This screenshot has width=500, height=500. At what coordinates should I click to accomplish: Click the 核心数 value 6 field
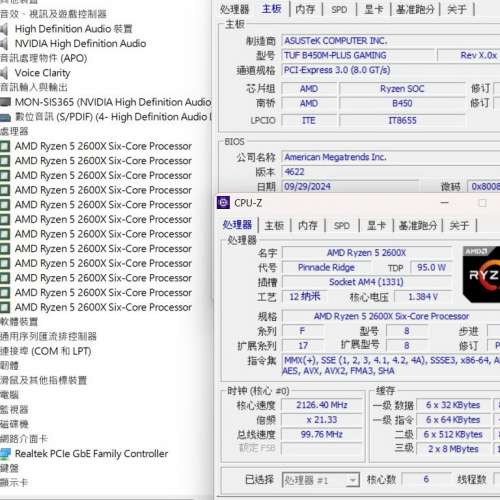pos(426,480)
